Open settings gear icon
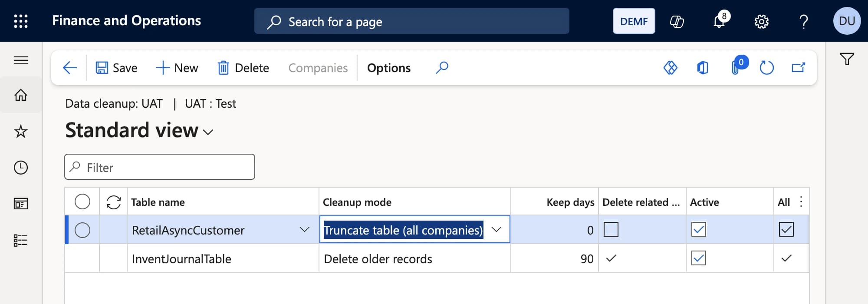This screenshot has width=868, height=304. coord(761,21)
